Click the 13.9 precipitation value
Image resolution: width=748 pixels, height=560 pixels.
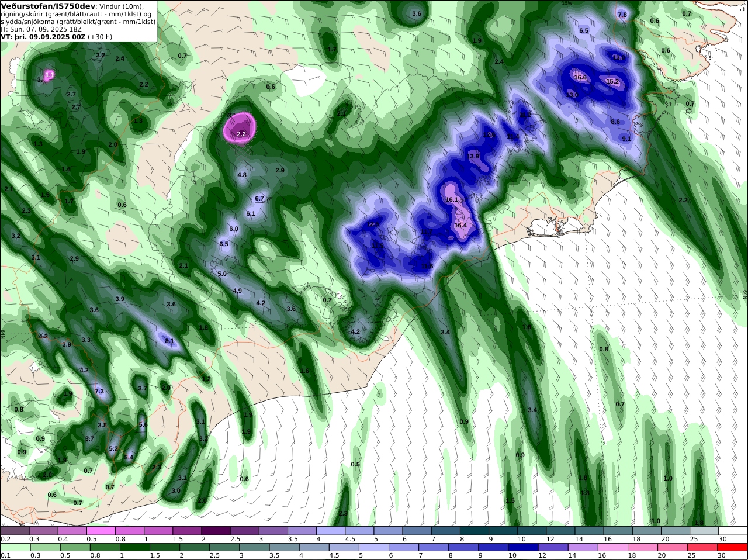tap(473, 156)
